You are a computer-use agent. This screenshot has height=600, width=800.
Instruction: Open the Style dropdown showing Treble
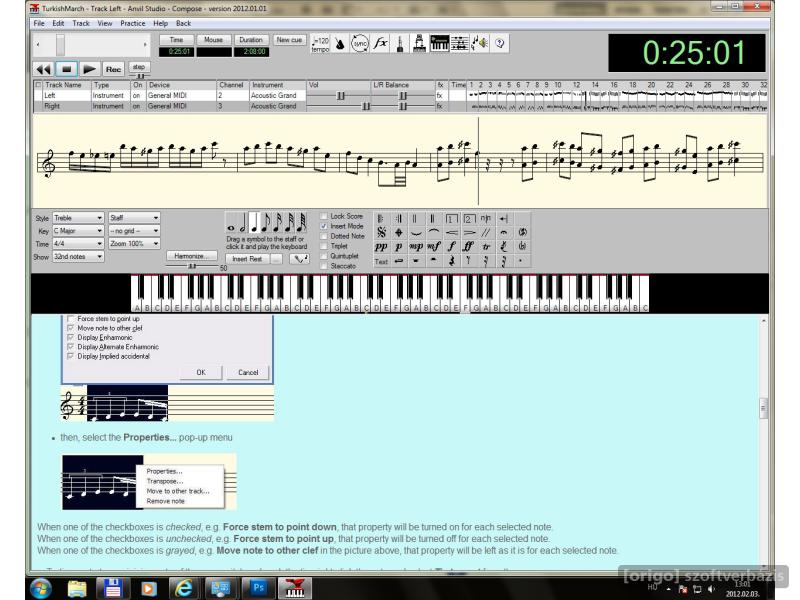(x=78, y=218)
